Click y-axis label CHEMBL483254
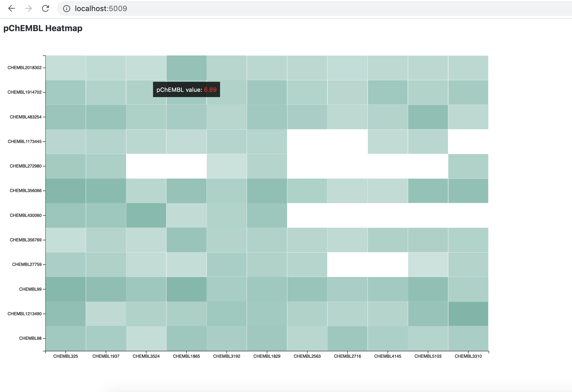 (26, 117)
